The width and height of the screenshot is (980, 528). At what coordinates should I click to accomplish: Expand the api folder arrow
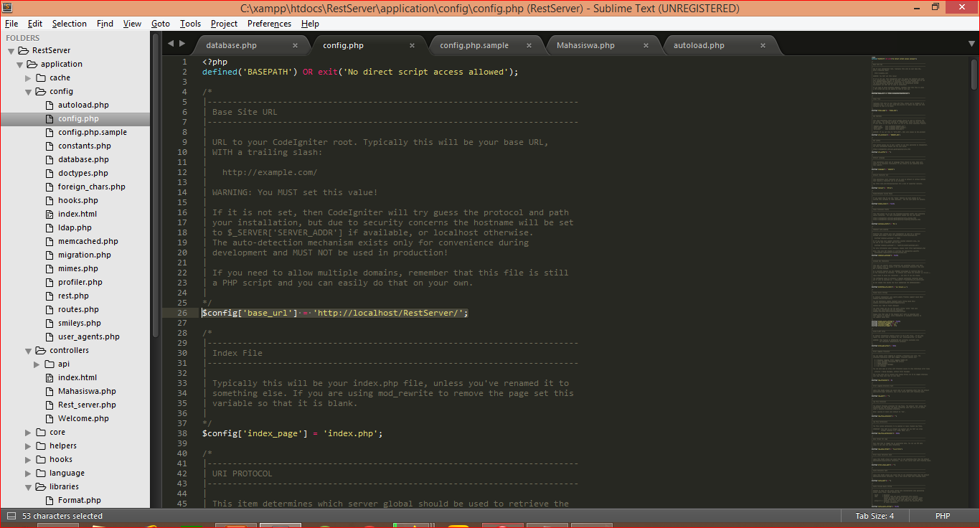[x=37, y=364]
